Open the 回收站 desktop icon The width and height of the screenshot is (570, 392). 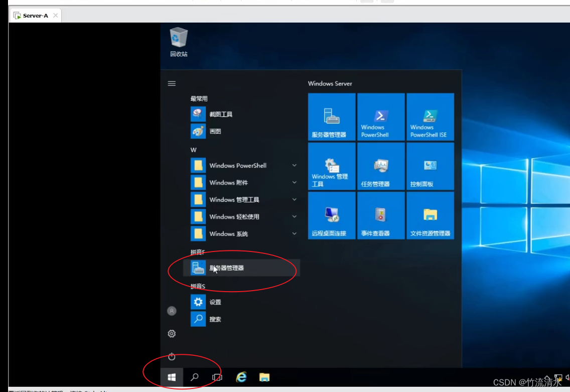click(179, 42)
